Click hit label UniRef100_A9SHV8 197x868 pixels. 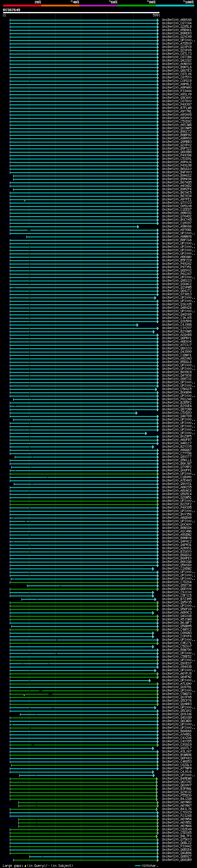click(x=176, y=115)
